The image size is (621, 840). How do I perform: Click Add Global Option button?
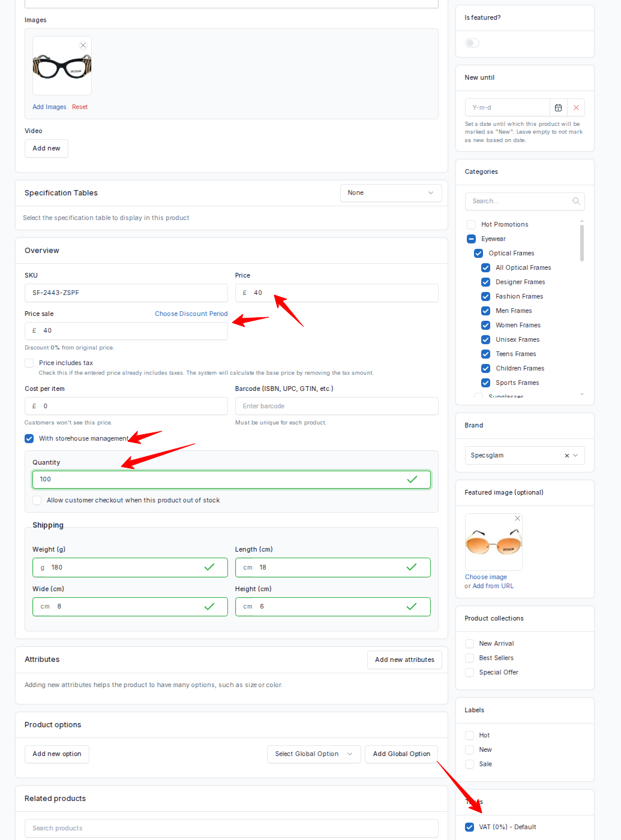401,754
